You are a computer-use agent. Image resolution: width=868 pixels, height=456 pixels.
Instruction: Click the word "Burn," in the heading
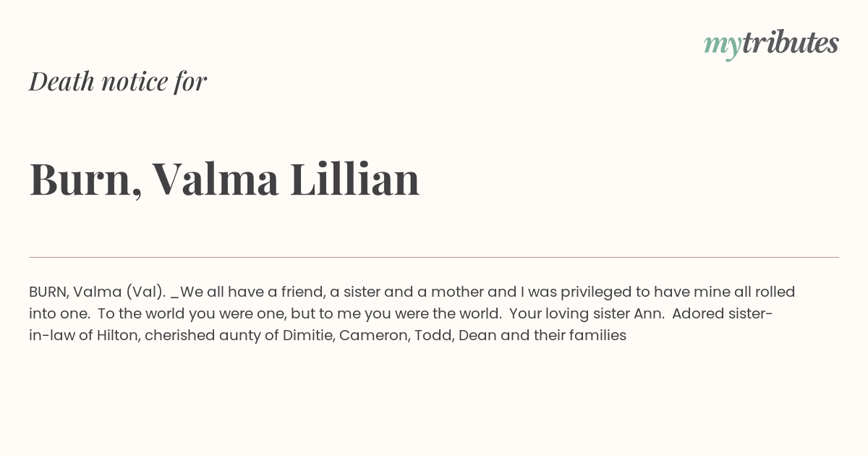click(85, 181)
